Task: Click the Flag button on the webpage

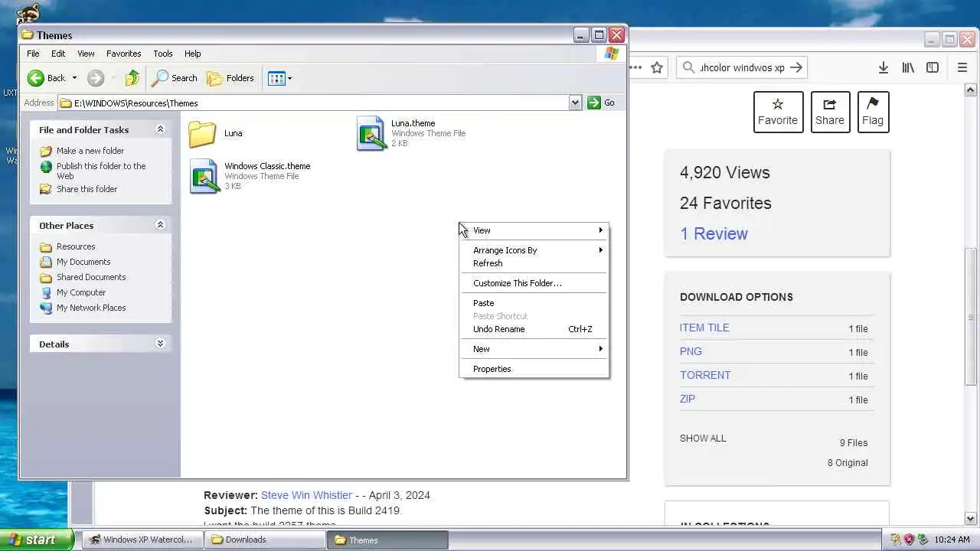Action: click(x=873, y=112)
